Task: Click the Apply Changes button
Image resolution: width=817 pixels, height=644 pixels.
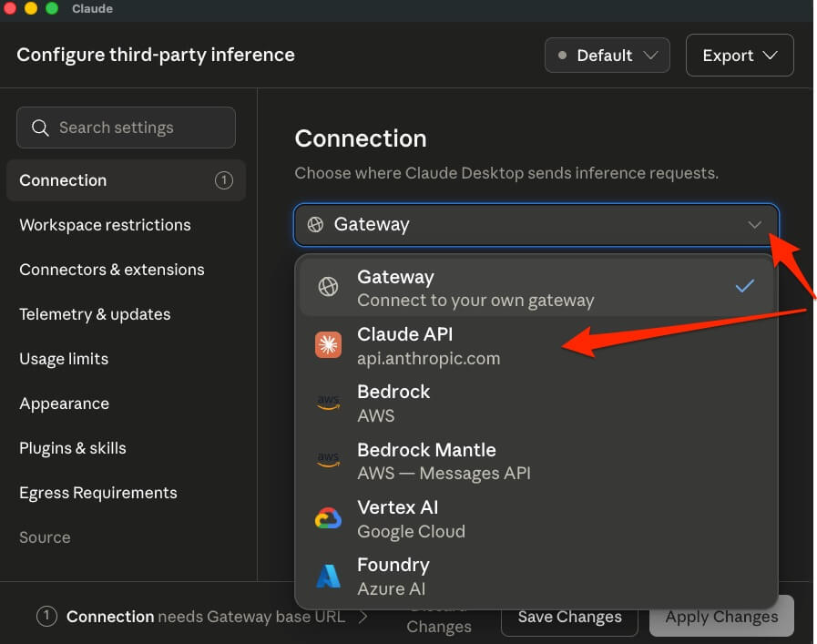Action: click(x=721, y=617)
